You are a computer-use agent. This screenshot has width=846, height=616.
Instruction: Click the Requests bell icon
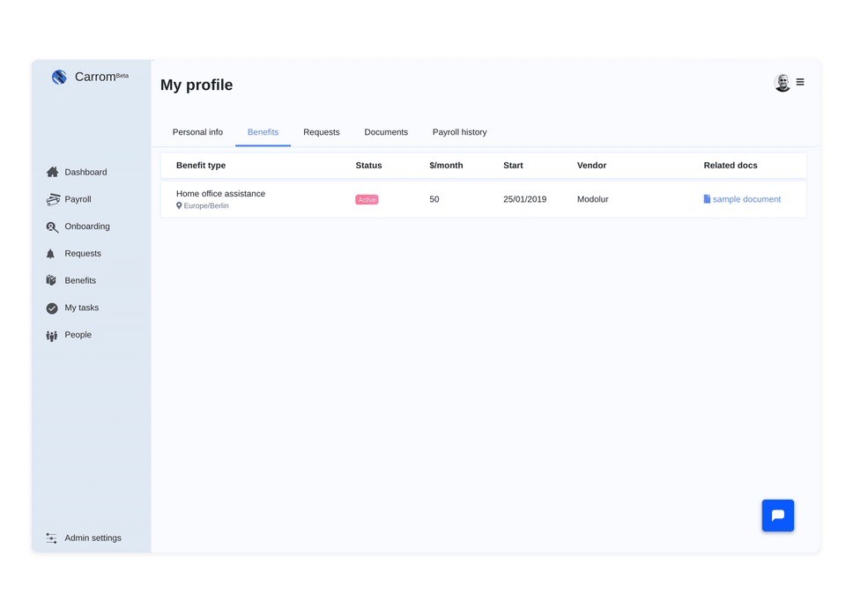point(51,254)
